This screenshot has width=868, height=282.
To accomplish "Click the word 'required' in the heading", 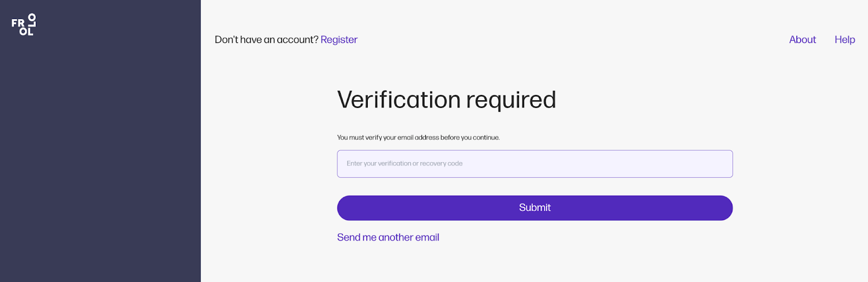I will (510, 100).
